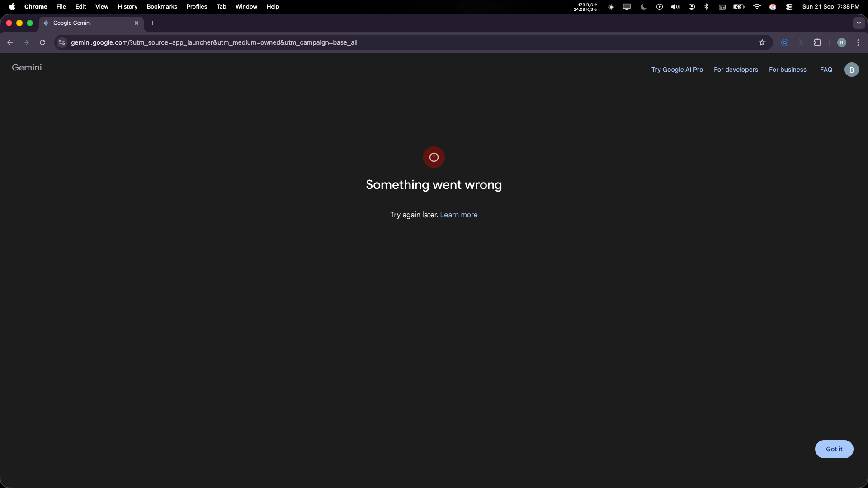Open the Chrome extensions puzzle icon
Image resolution: width=868 pixels, height=488 pixels.
[x=817, y=42]
